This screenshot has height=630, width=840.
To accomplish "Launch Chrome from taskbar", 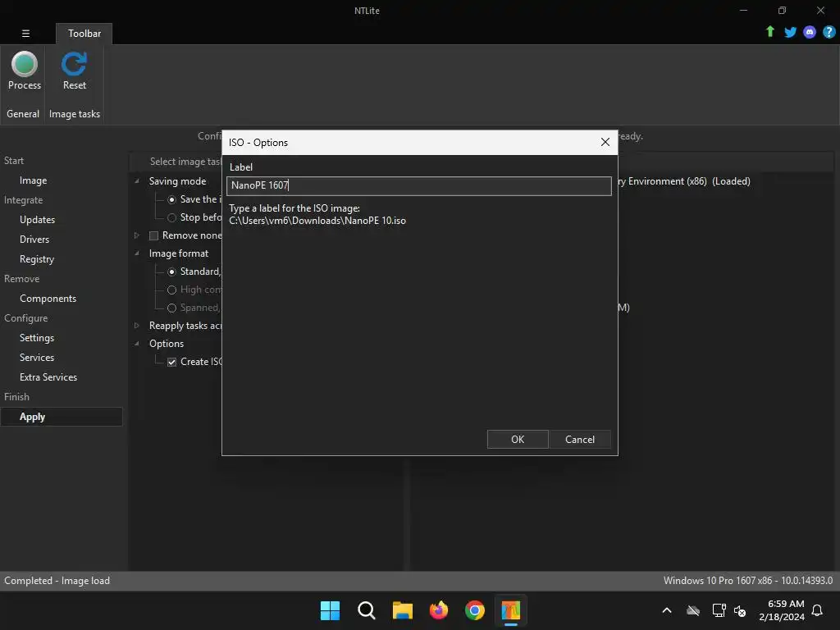I will pos(475,610).
